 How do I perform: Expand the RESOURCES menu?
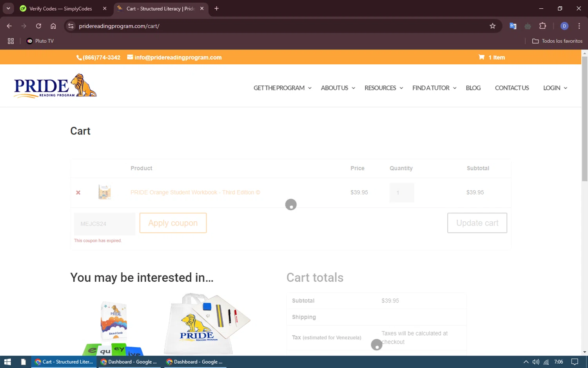(x=384, y=88)
